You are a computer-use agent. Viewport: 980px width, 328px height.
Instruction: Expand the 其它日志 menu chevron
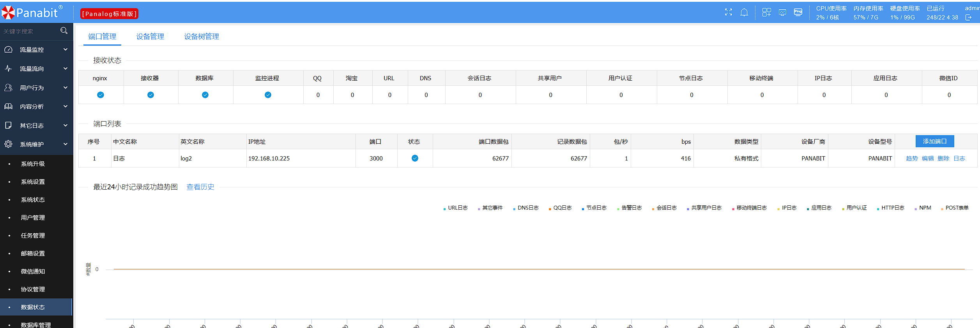pyautogui.click(x=65, y=125)
